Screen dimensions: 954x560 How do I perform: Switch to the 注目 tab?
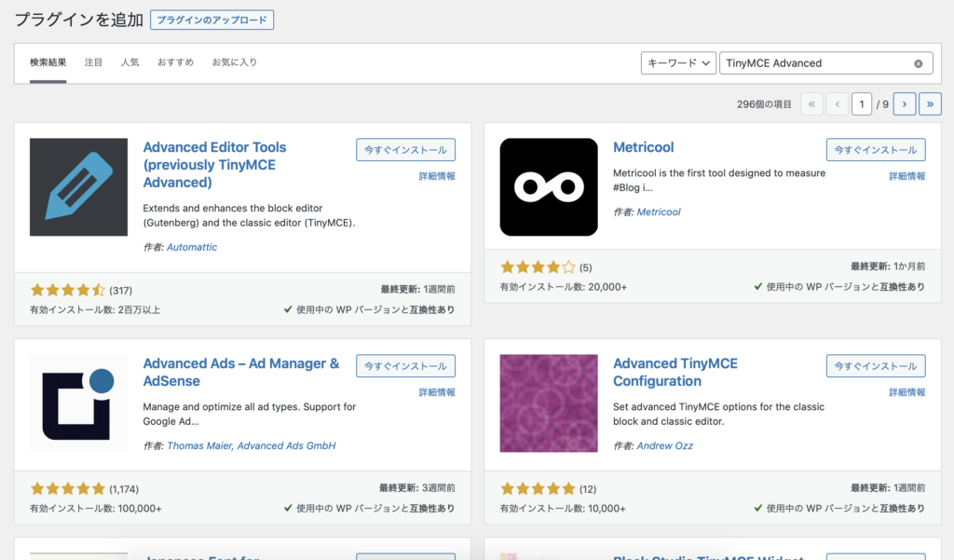pos(93,62)
